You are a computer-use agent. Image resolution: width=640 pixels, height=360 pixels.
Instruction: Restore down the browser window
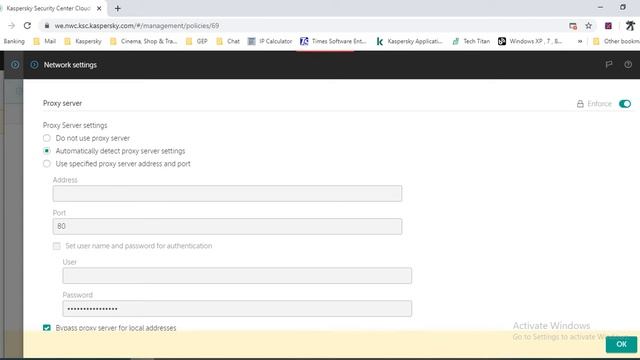click(x=623, y=7)
